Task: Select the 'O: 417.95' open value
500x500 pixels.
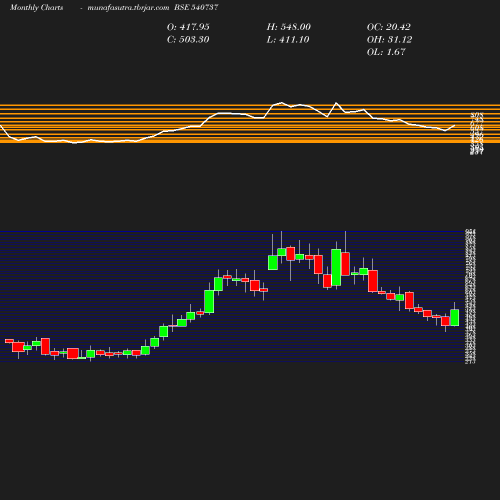Action: (188, 27)
